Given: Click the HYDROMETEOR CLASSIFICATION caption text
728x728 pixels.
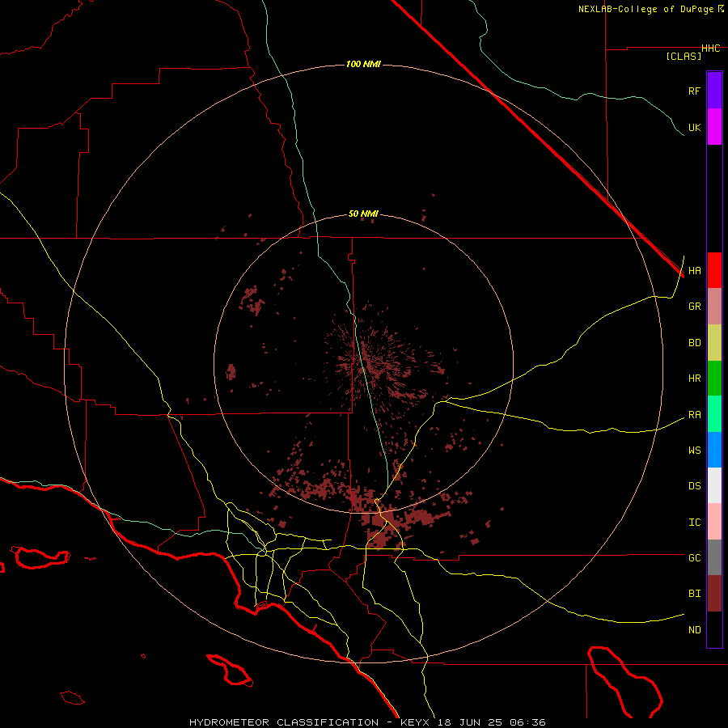Looking at the screenshot, I should click(x=284, y=722).
